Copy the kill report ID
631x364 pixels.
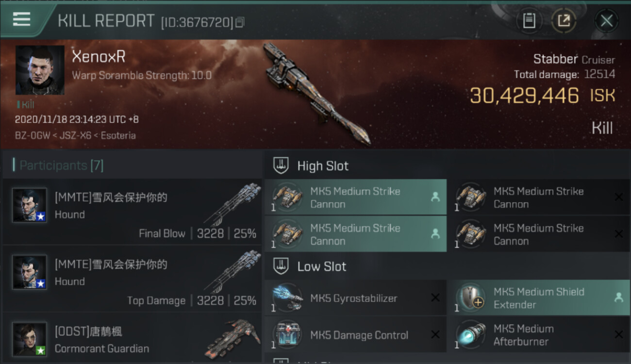(x=240, y=22)
